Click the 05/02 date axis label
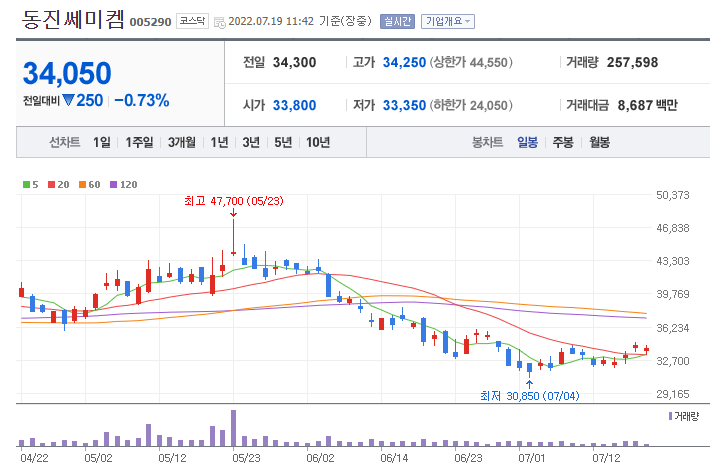 98,458
